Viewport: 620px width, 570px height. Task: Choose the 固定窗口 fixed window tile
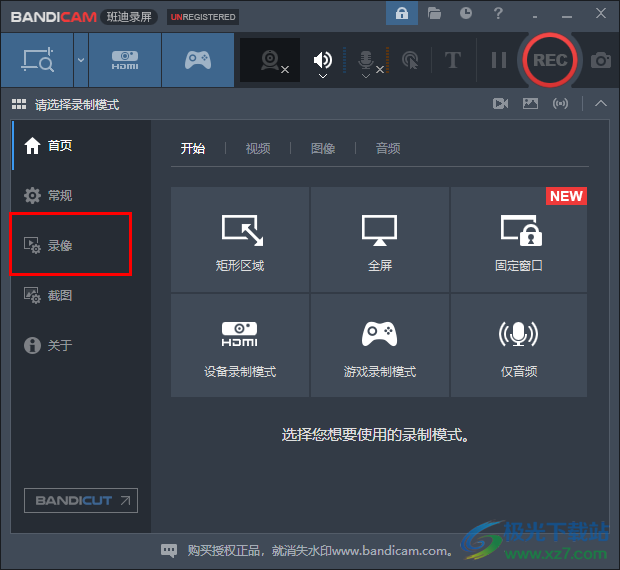(519, 240)
